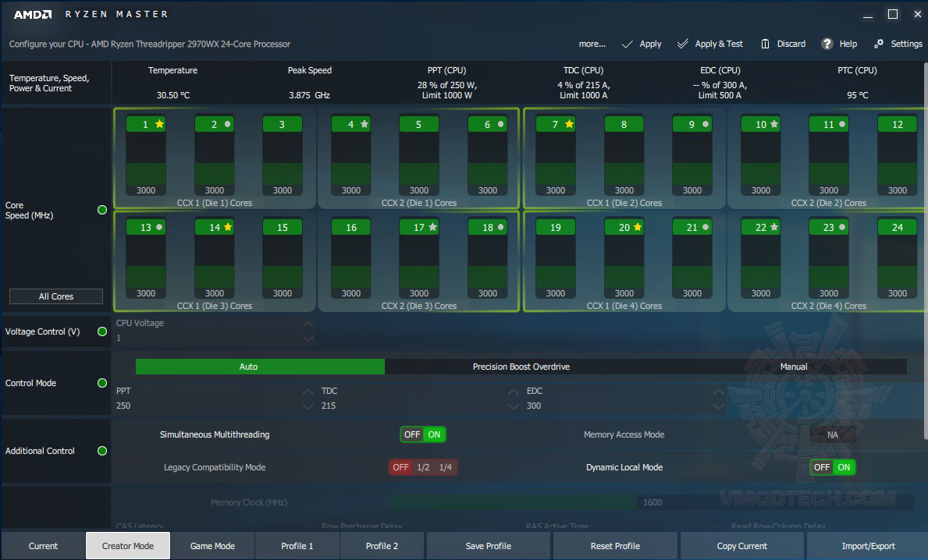Image resolution: width=928 pixels, height=560 pixels.
Task: Increase TDC value with up chevron
Action: (x=513, y=392)
